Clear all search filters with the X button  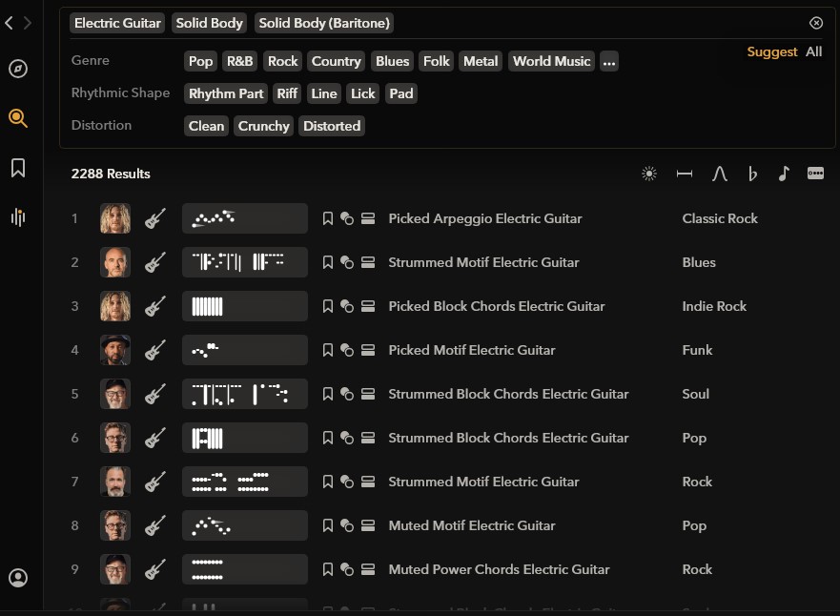pyautogui.click(x=816, y=23)
